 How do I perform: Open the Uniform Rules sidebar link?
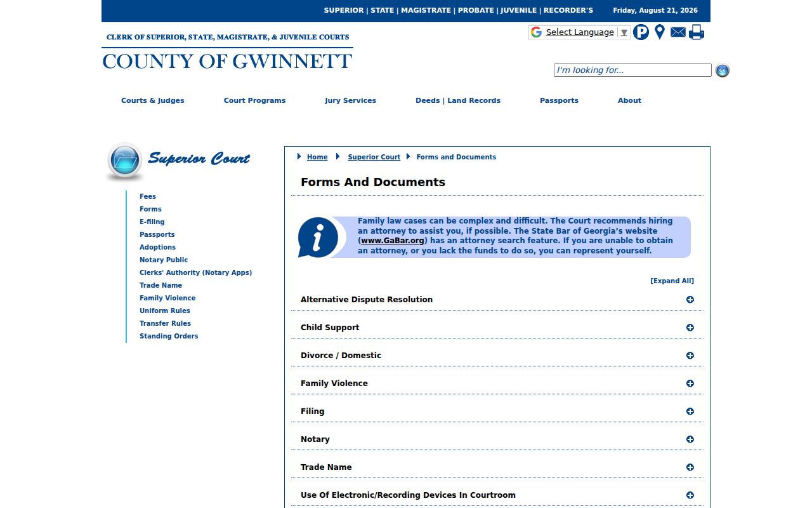pyautogui.click(x=165, y=311)
